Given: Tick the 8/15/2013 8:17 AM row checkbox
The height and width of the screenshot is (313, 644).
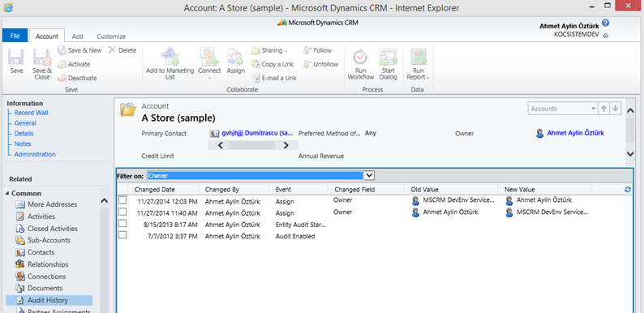Looking at the screenshot, I should click(122, 223).
